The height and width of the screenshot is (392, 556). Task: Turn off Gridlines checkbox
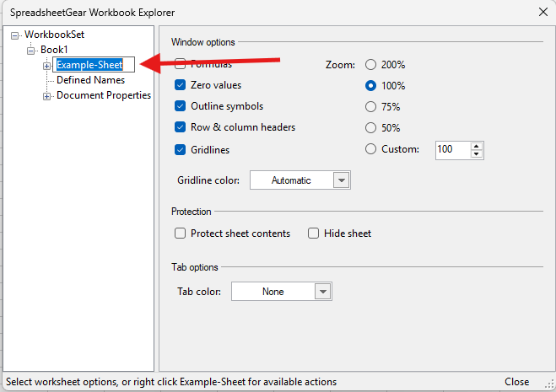pos(180,149)
